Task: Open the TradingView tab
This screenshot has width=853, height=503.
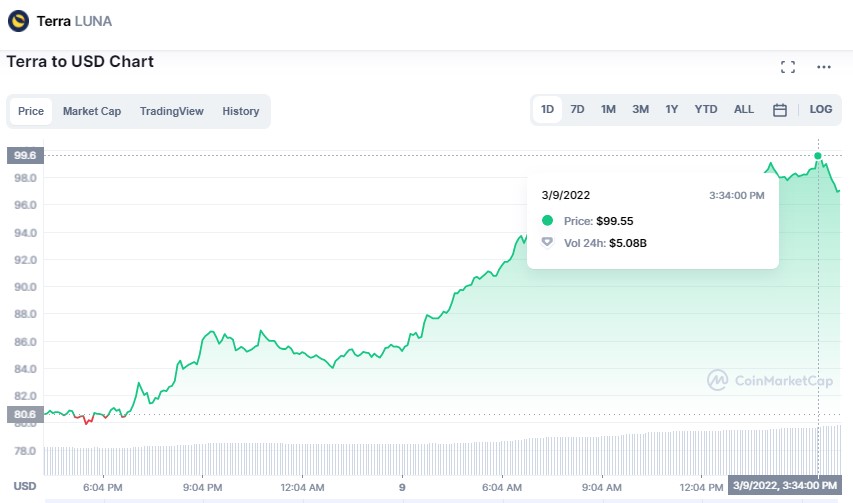Action: coord(172,111)
